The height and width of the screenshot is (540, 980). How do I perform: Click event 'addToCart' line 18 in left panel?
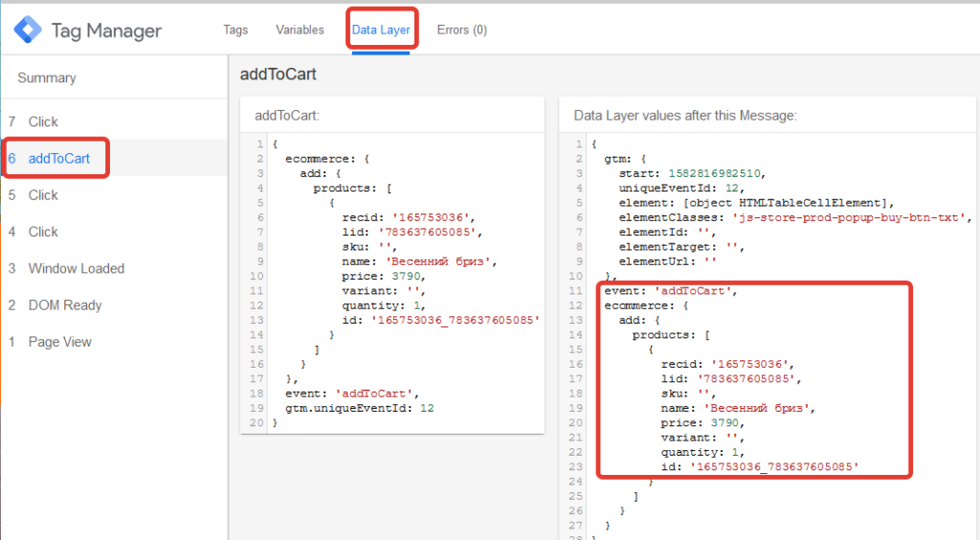(x=352, y=394)
